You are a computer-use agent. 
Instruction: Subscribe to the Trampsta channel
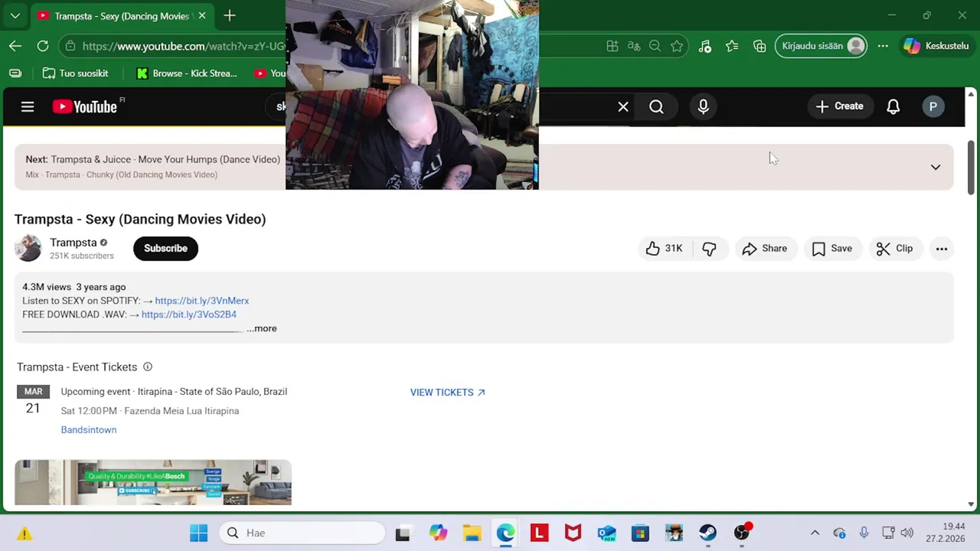[x=165, y=248]
